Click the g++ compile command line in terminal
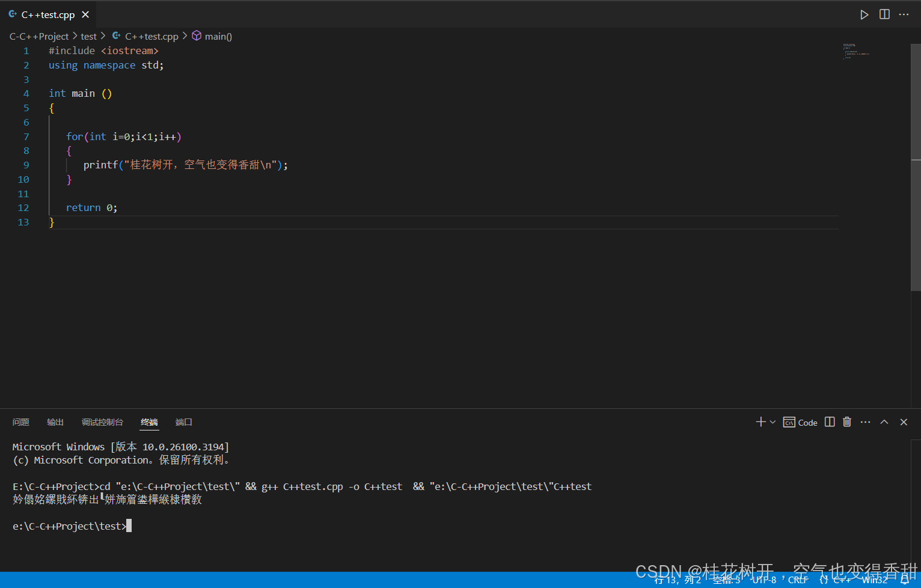The width and height of the screenshot is (921, 588). click(302, 486)
